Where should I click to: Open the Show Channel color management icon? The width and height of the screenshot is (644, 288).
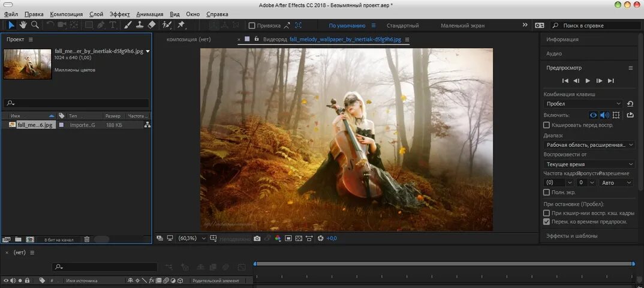pyautogui.click(x=278, y=238)
